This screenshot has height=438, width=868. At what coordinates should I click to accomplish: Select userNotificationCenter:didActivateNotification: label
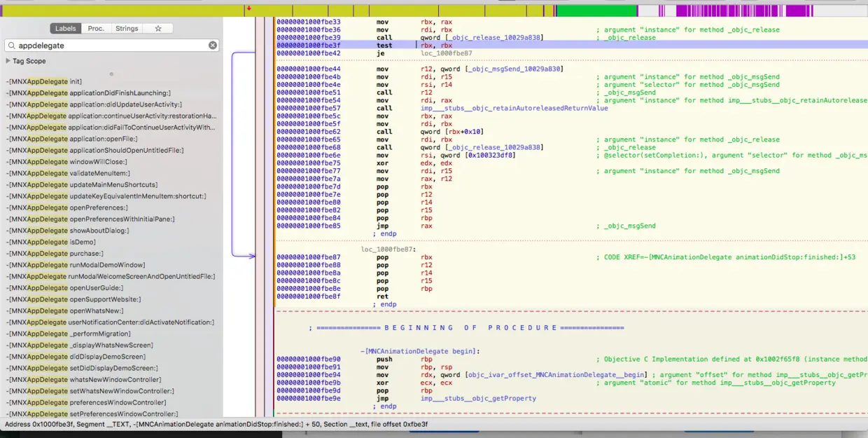[110, 322]
